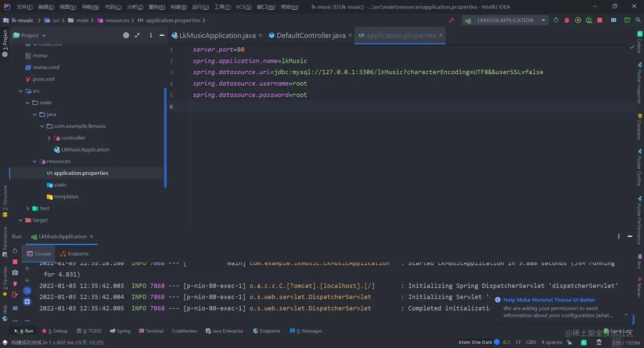Open the VCS menu

pos(244,7)
